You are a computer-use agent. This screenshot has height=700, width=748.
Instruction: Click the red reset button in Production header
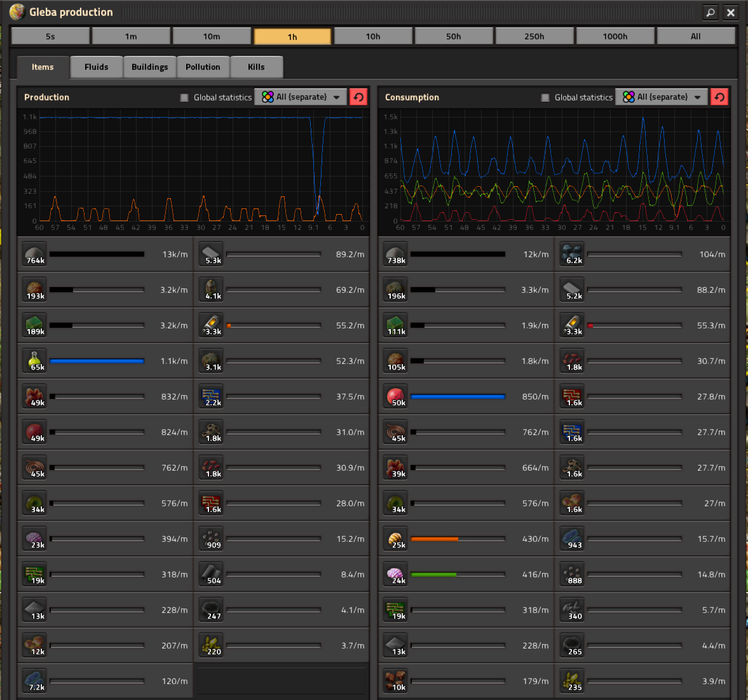(x=358, y=97)
